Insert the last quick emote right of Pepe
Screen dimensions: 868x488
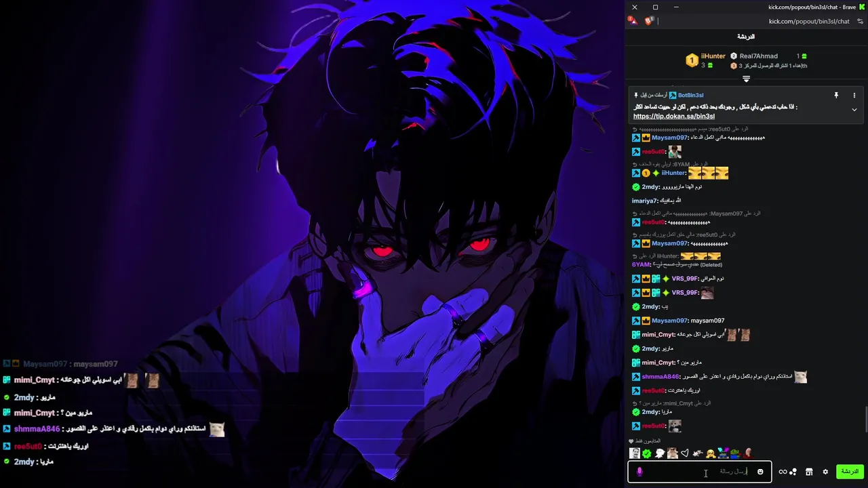tap(747, 453)
